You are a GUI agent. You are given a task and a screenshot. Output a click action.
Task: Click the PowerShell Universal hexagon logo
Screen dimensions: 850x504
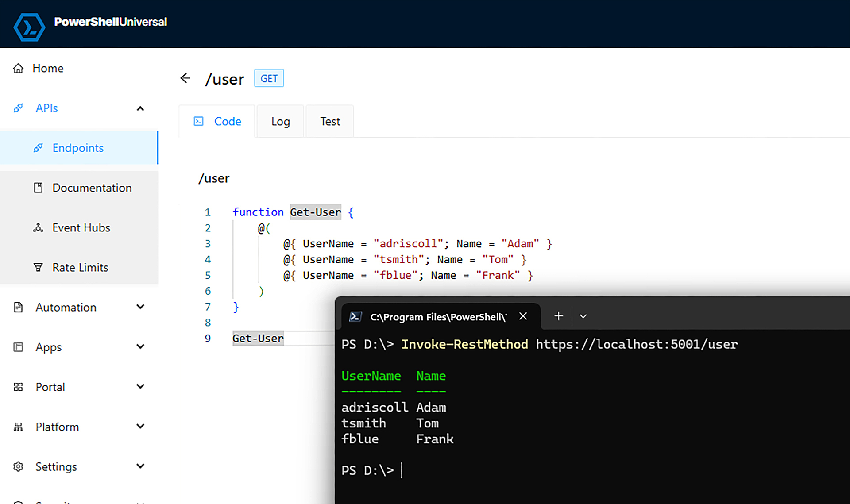click(x=28, y=27)
